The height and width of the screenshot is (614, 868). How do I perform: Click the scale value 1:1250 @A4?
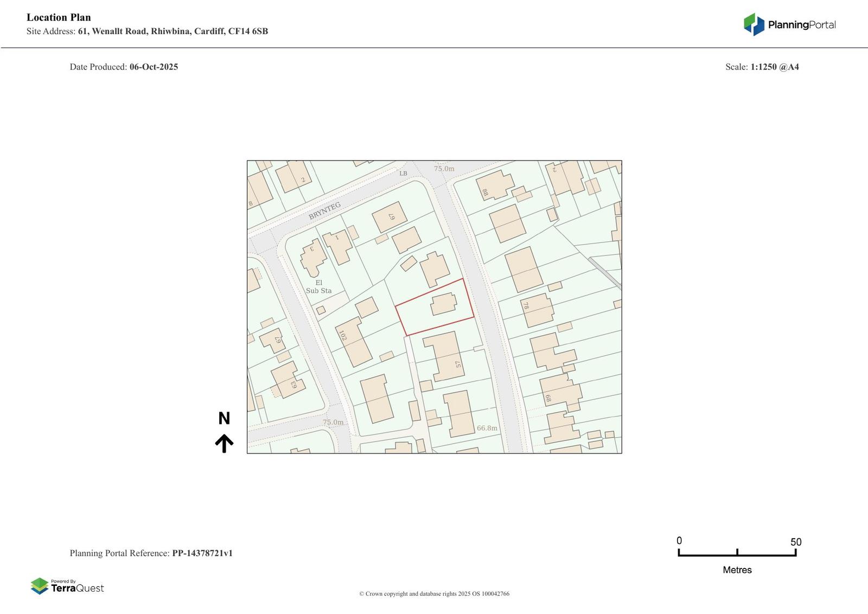(x=774, y=67)
